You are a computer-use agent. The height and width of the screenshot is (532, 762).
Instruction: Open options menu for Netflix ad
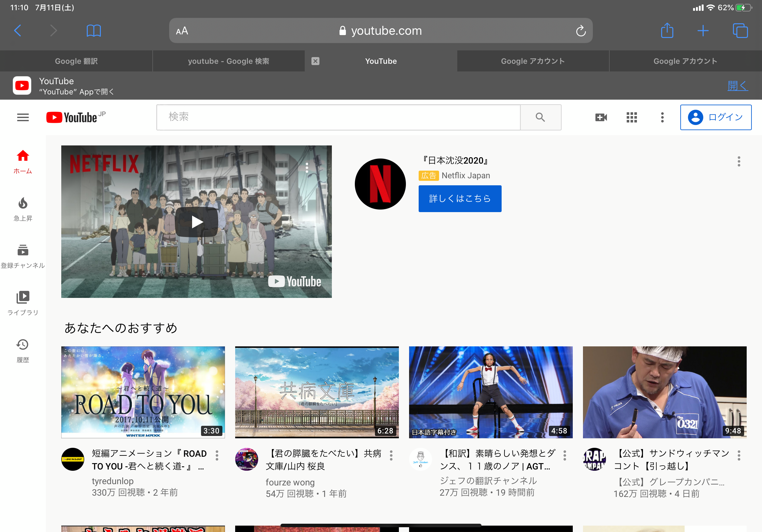click(x=738, y=161)
